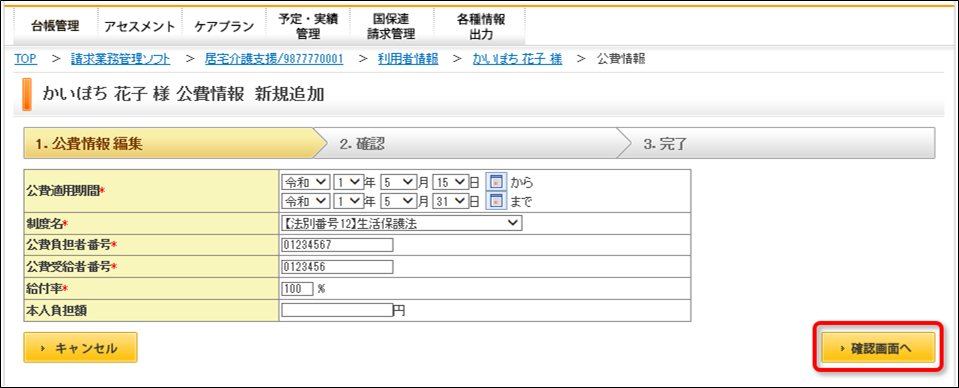Open the end date calendar picker

[x=497, y=200]
